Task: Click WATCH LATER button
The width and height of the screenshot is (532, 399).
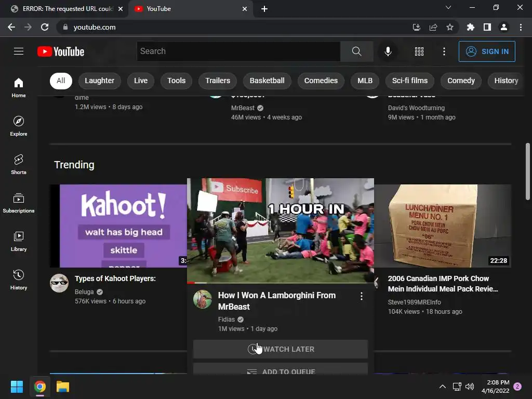Action: point(280,349)
